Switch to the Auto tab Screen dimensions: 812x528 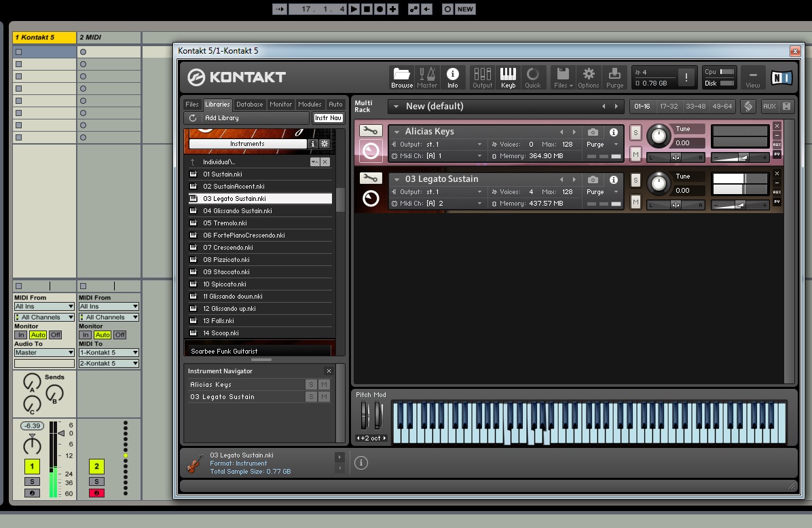click(x=335, y=105)
